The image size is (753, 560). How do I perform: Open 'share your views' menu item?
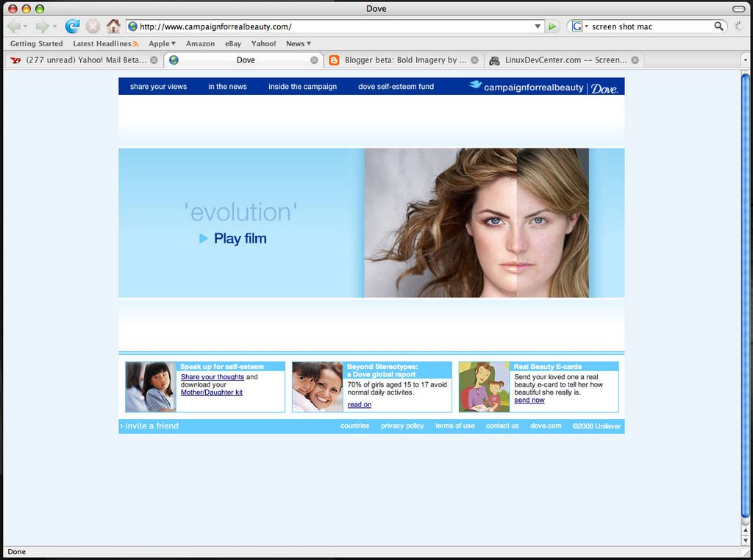click(159, 87)
